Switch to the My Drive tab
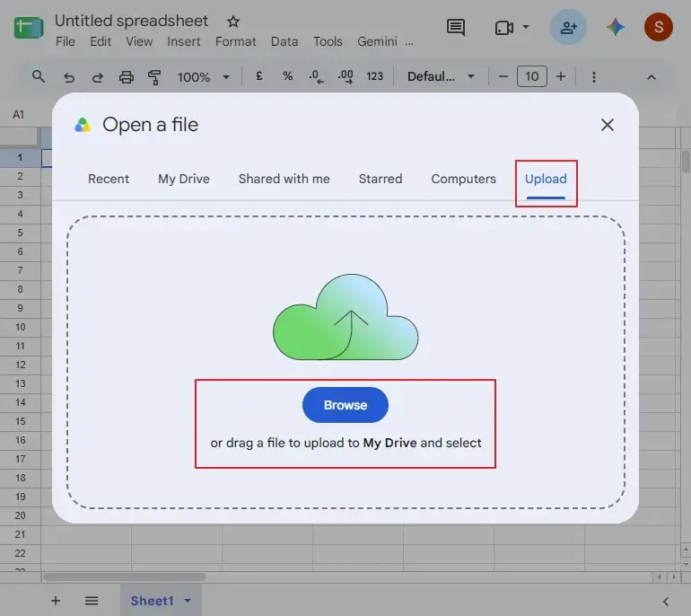Viewport: 691px width, 616px height. pos(184,179)
